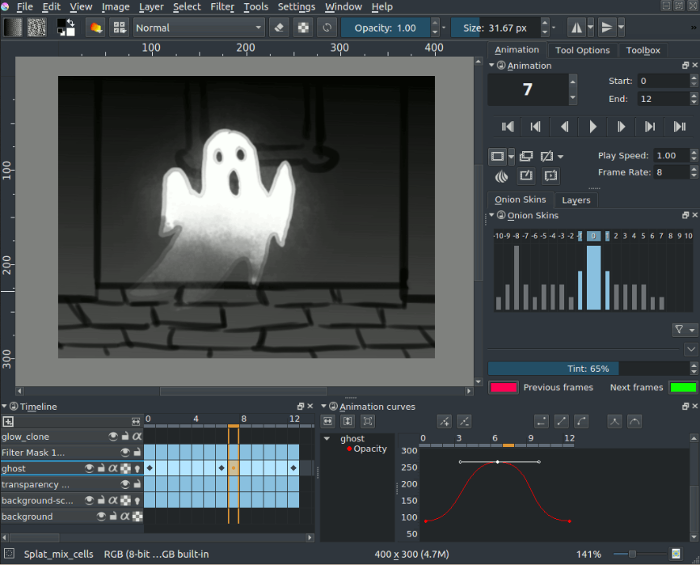This screenshot has height=565, width=700.
Task: Toggle the onion skin bulb icon
Action: (502, 176)
